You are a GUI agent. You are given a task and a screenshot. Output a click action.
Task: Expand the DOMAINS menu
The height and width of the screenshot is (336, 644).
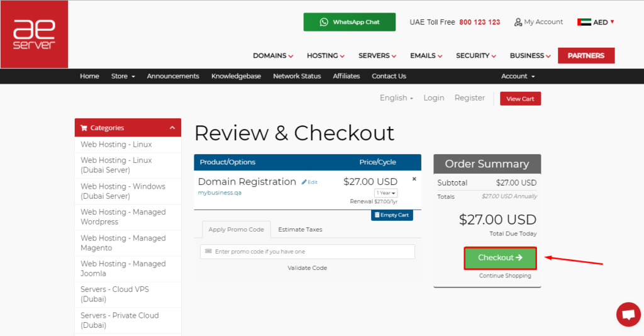coord(273,55)
